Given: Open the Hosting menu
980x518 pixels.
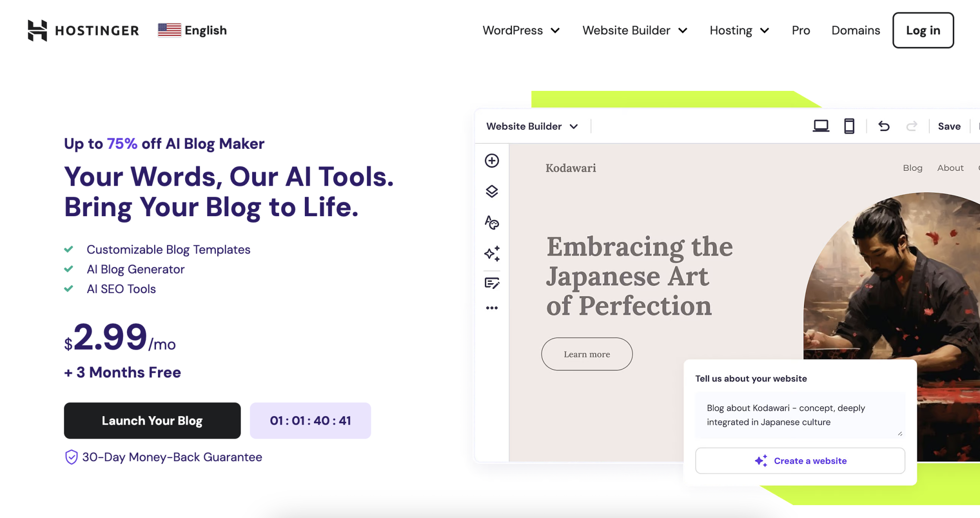Looking at the screenshot, I should click(738, 30).
